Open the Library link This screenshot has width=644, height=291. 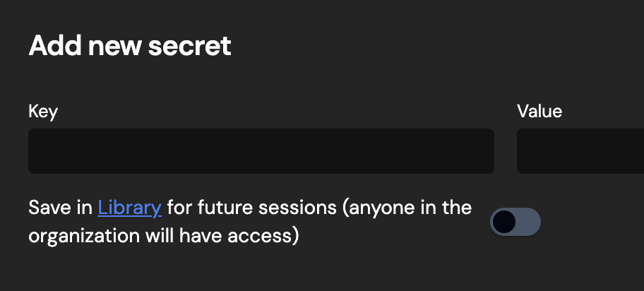click(129, 208)
